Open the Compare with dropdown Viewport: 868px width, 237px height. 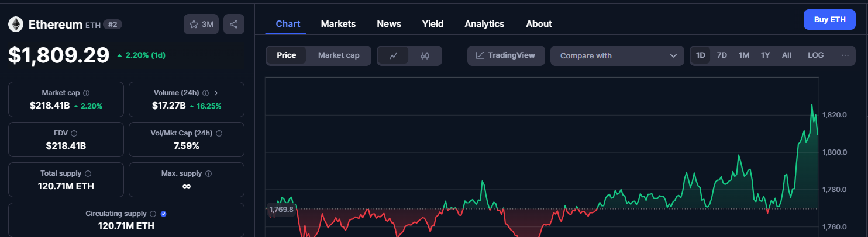coord(617,55)
